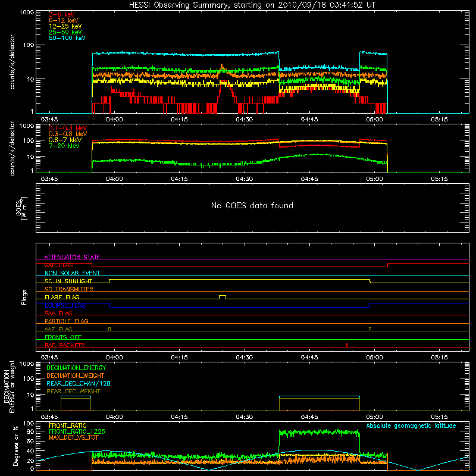Viewport: 476px width, 476px height.
Task: Select the yellow 12-25 keV legend label
Action: click(x=65, y=26)
